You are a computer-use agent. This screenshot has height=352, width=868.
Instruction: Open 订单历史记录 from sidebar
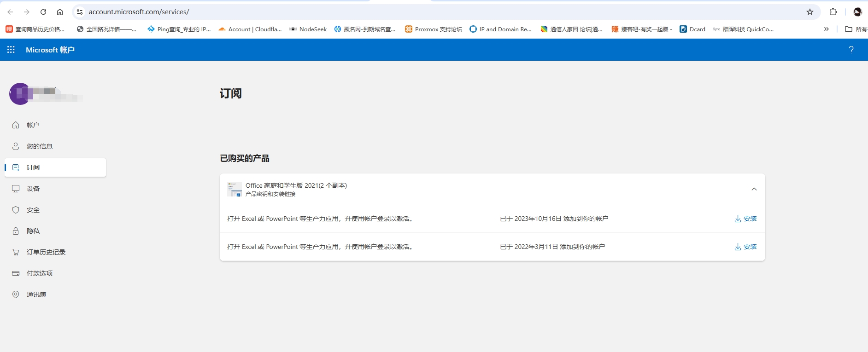click(x=46, y=252)
